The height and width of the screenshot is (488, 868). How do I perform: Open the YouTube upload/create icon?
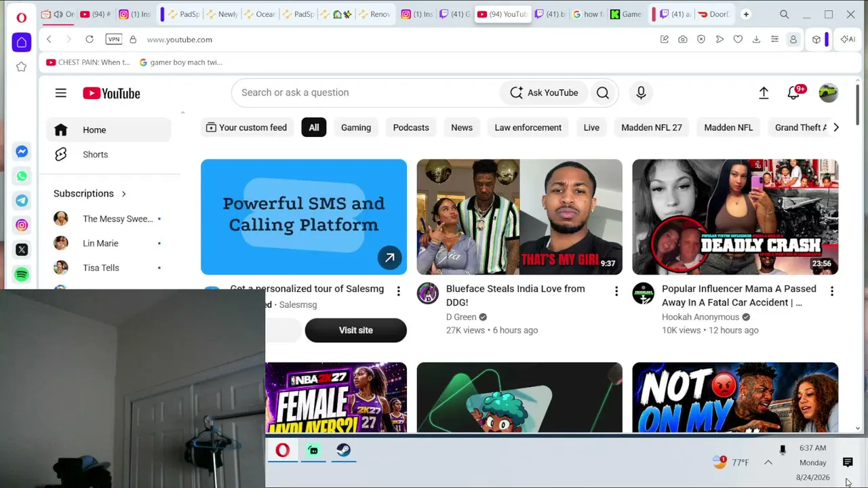click(x=764, y=93)
